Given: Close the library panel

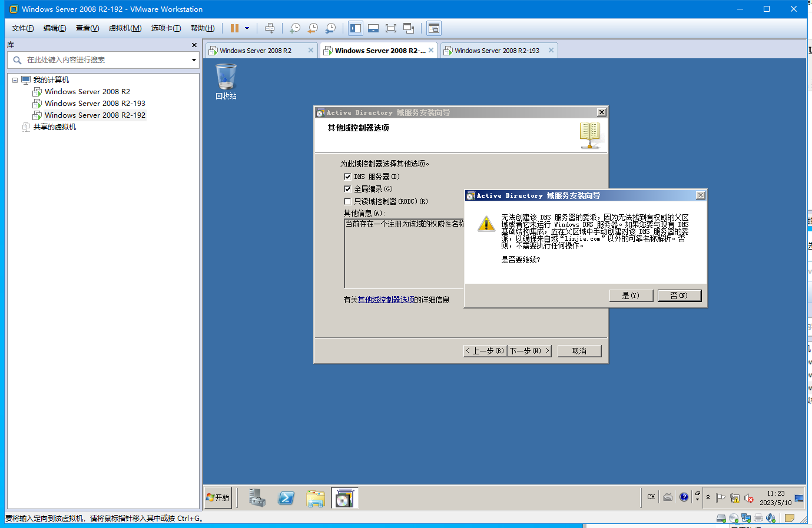Looking at the screenshot, I should [194, 45].
